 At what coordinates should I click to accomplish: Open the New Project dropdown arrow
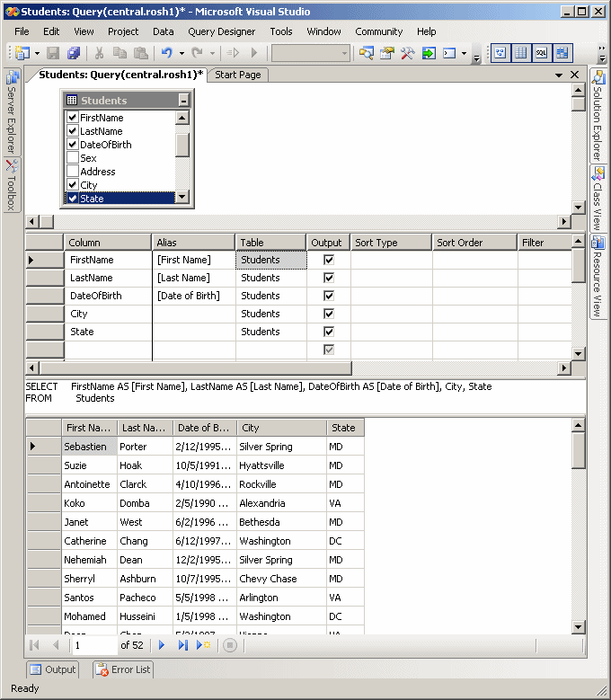pyautogui.click(x=37, y=54)
